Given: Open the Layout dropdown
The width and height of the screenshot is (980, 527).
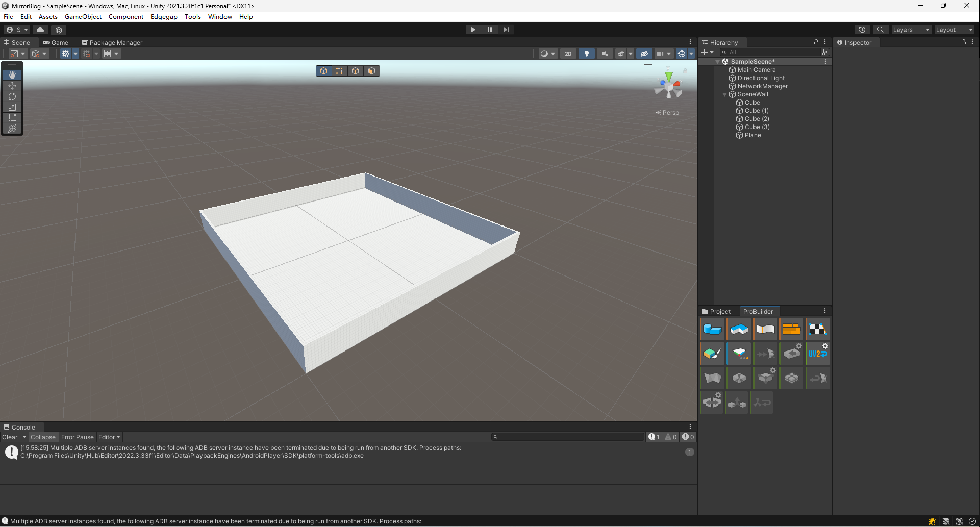Looking at the screenshot, I should click(954, 30).
